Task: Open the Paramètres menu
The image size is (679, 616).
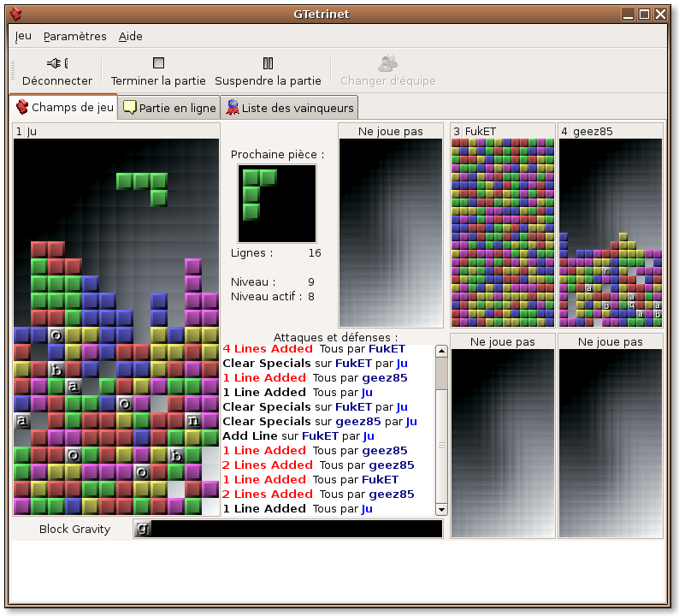Action: tap(75, 37)
